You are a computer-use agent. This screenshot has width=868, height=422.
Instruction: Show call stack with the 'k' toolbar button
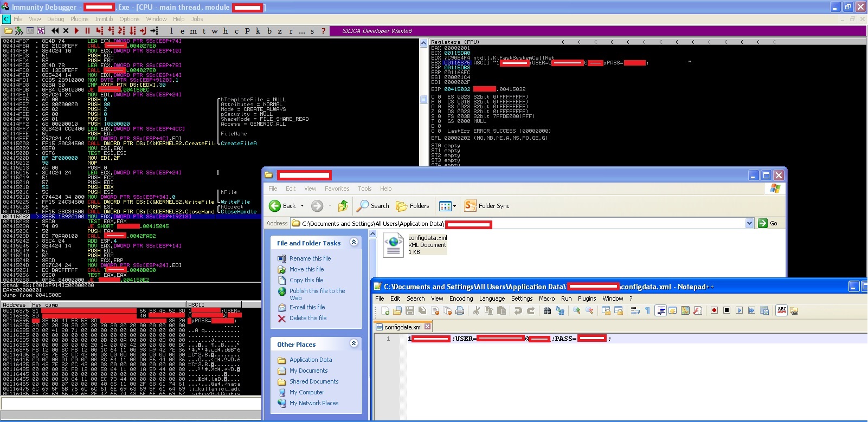coord(258,31)
